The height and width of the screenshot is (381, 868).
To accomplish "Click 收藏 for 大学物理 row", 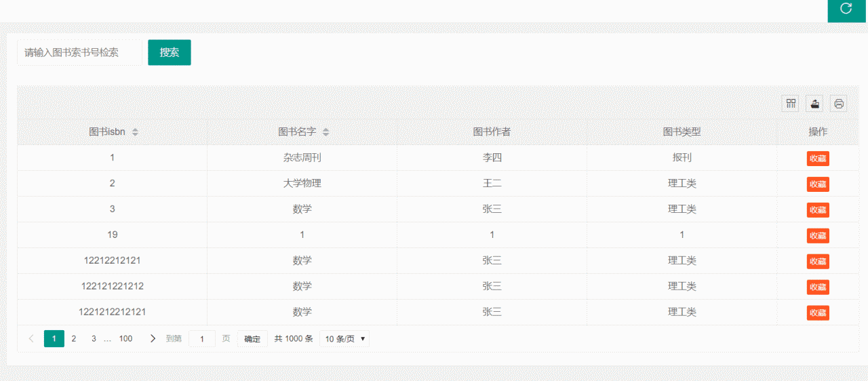I will [818, 184].
